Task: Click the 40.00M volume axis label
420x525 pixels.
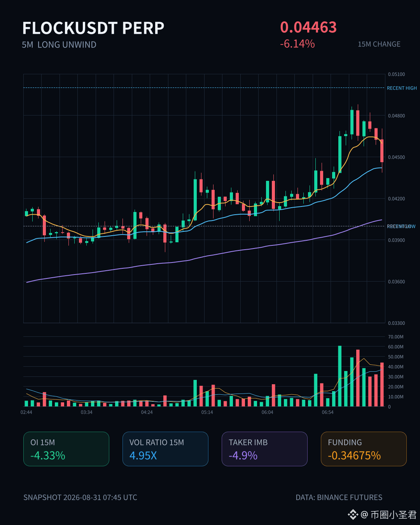Action: (396, 367)
